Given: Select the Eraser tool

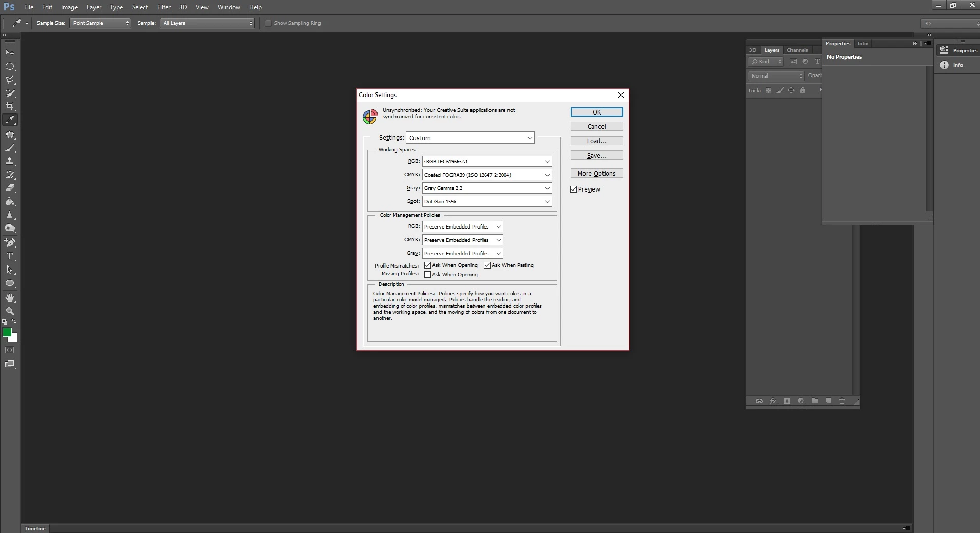Looking at the screenshot, I should (10, 188).
